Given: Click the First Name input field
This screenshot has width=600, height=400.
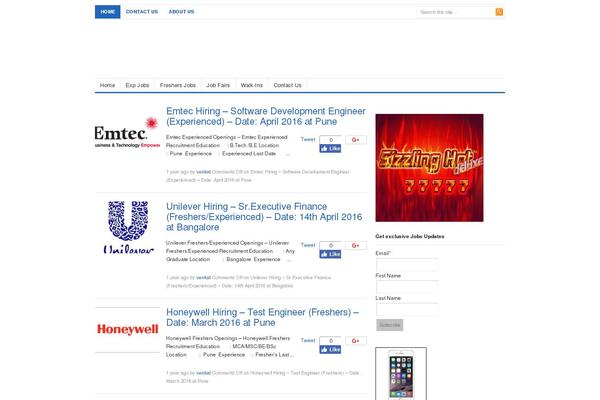Looking at the screenshot, I should [x=407, y=287].
